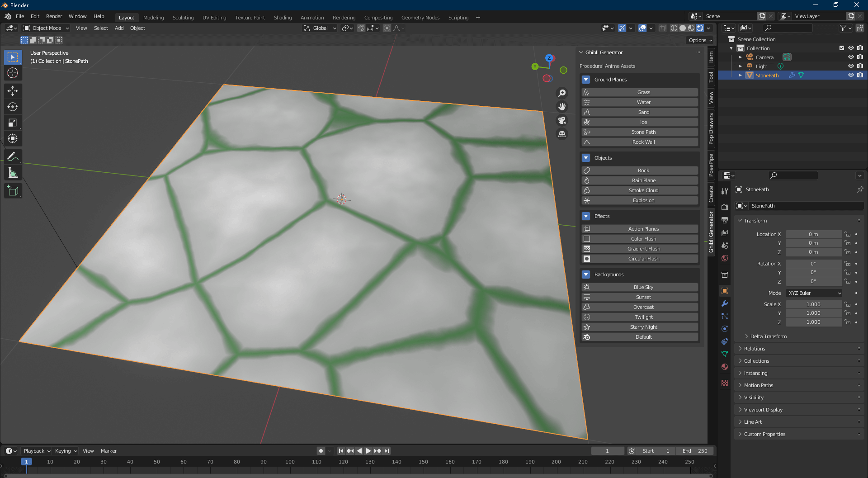
Task: Hide the Light in viewport via eye icon
Action: click(x=851, y=66)
